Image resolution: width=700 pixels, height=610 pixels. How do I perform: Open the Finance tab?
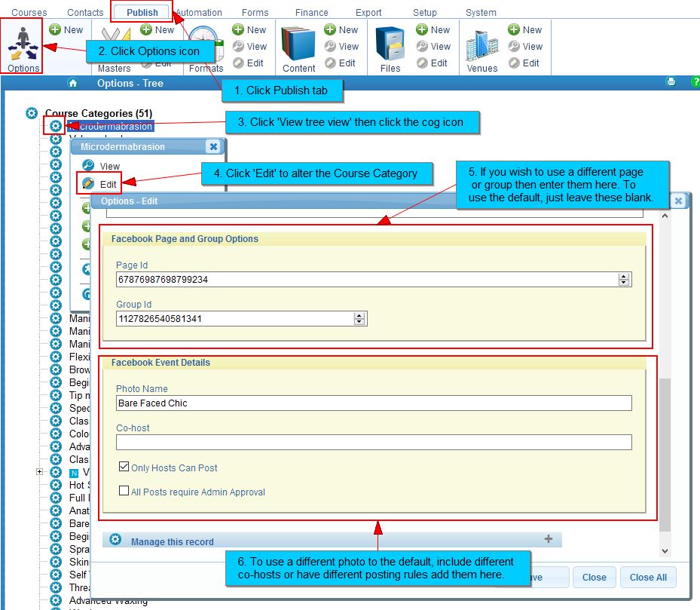click(x=311, y=13)
